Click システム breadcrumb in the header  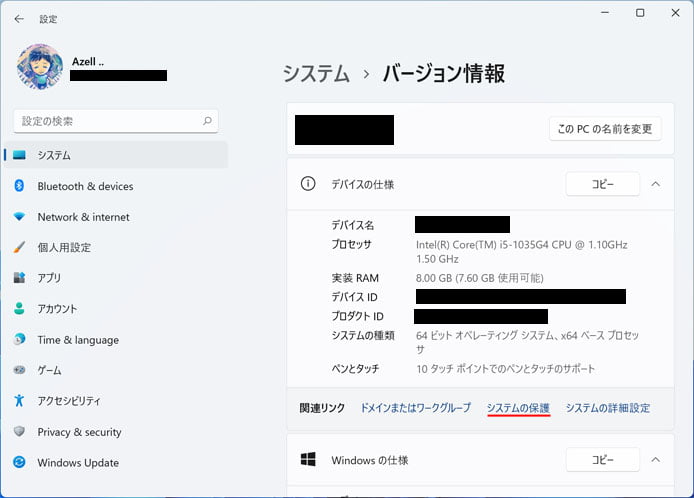316,73
